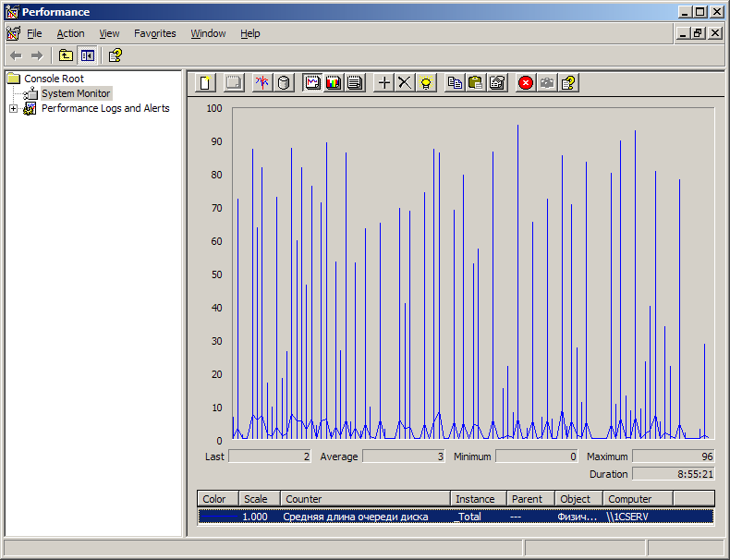Viewport: 730px width, 560px height.
Task: Click View Log Data cylinder icon
Action: point(284,82)
